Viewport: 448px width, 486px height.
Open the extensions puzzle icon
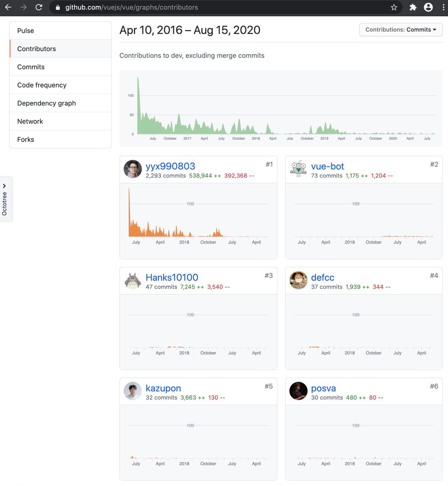(x=413, y=7)
